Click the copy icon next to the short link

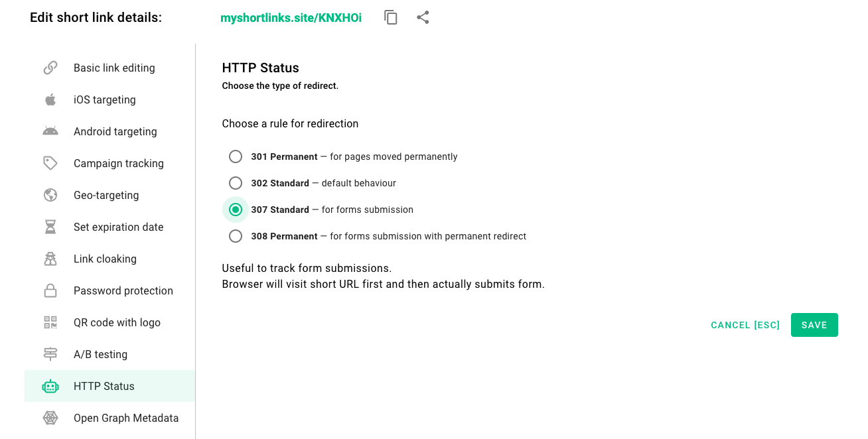click(390, 18)
